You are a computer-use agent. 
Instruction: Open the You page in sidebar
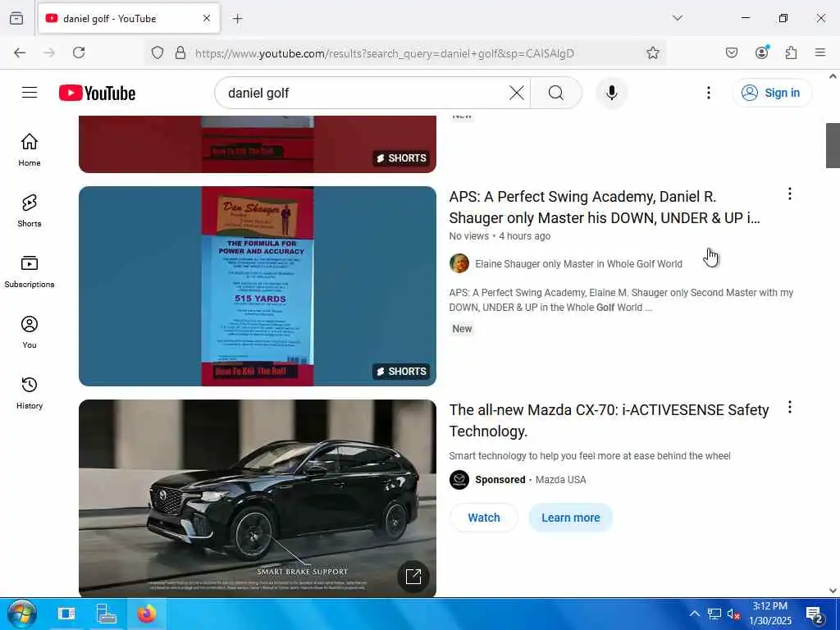tap(30, 332)
